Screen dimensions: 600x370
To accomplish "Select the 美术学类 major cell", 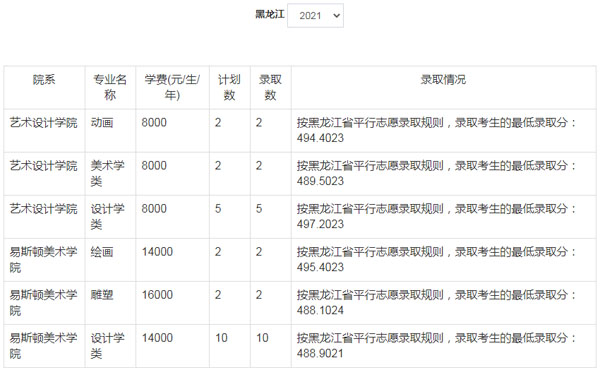I will tap(110, 174).
